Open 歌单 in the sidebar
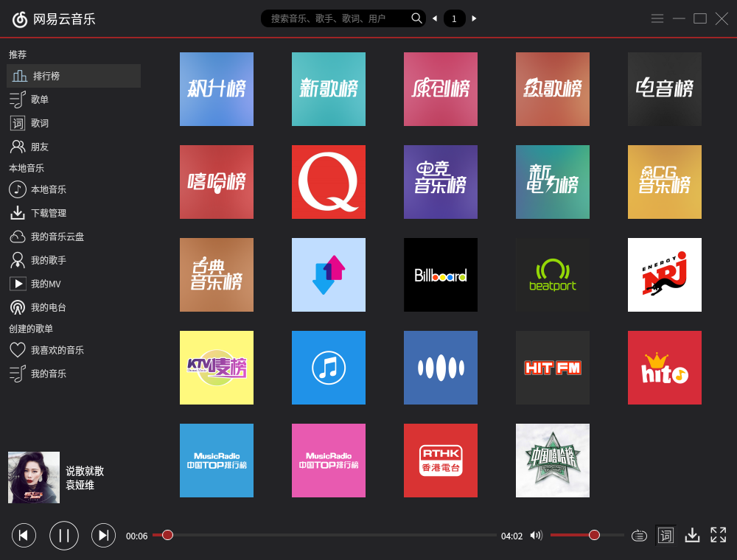 [29, 99]
